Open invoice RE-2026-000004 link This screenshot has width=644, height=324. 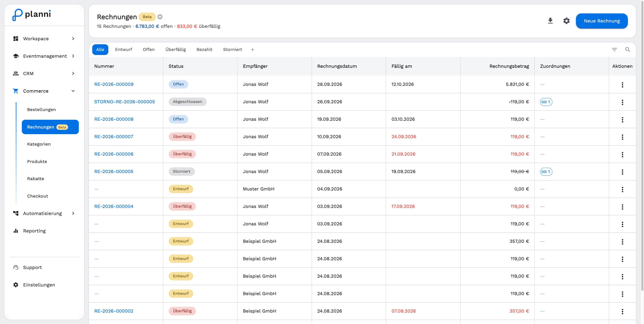(114, 206)
